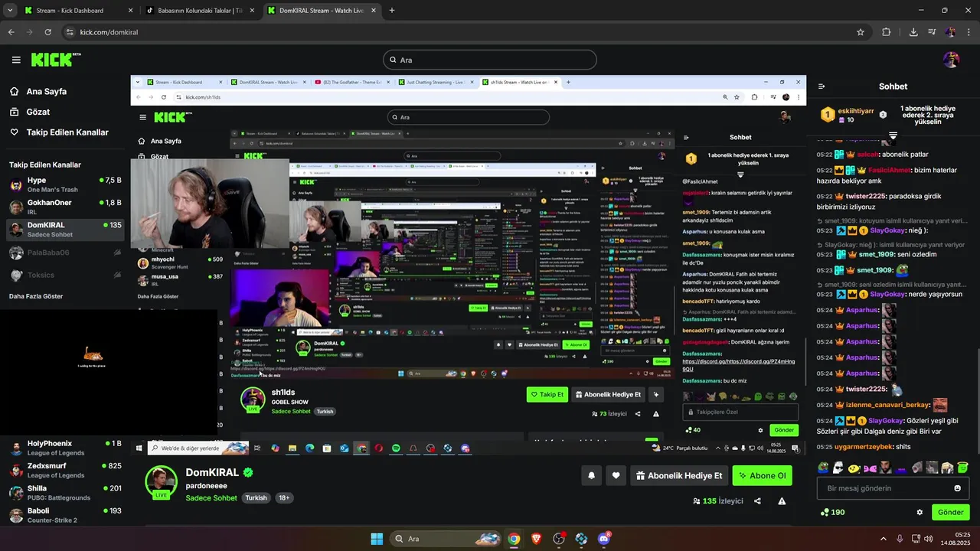Open a new Chrome tab
980x551 pixels.
392,11
